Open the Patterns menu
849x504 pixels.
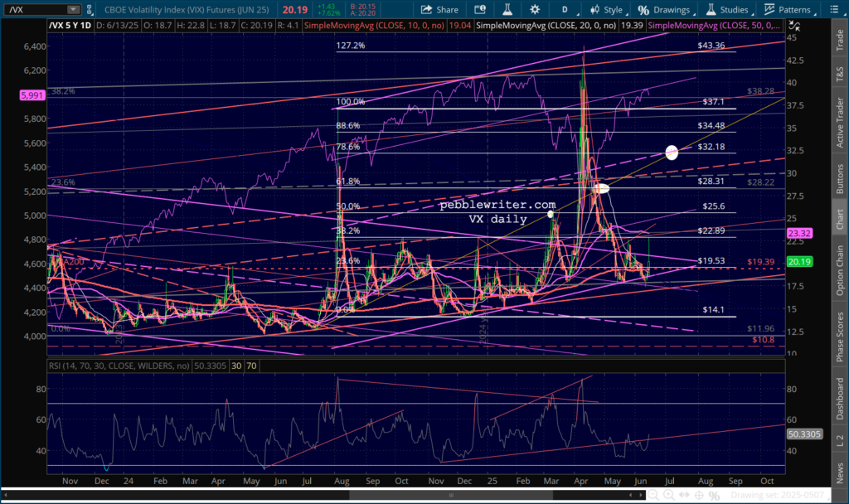pyautogui.click(x=788, y=10)
